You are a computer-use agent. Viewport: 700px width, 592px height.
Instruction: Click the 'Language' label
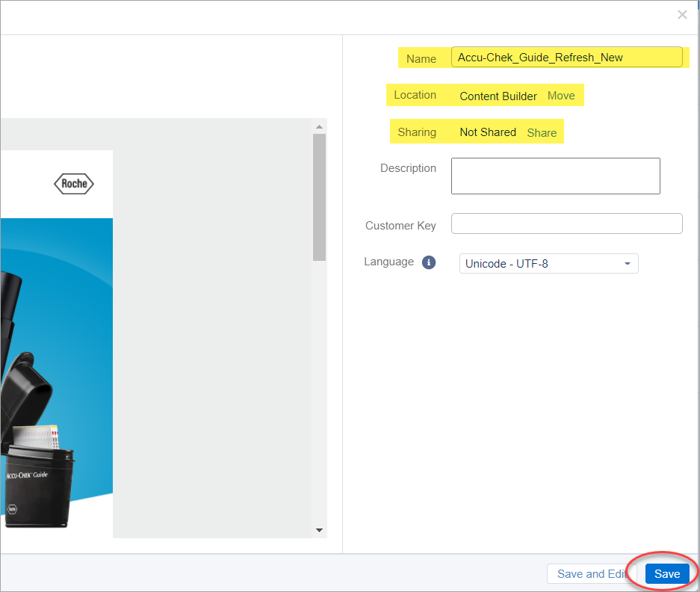(388, 262)
